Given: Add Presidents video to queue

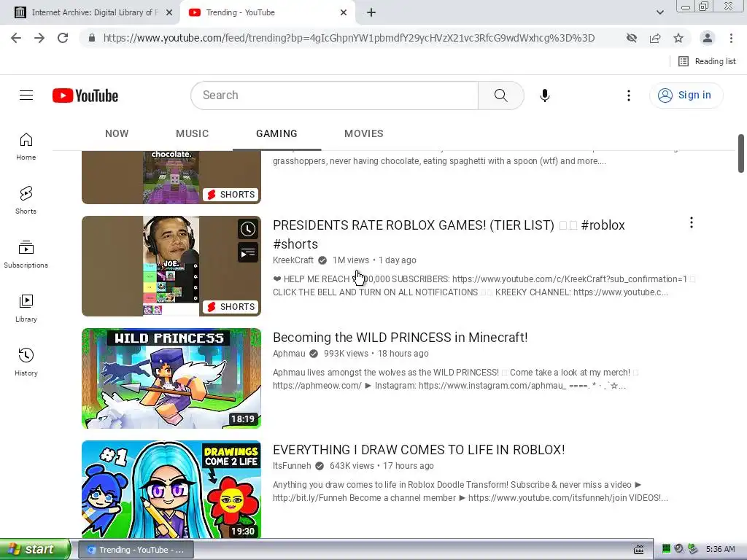Looking at the screenshot, I should tap(248, 252).
